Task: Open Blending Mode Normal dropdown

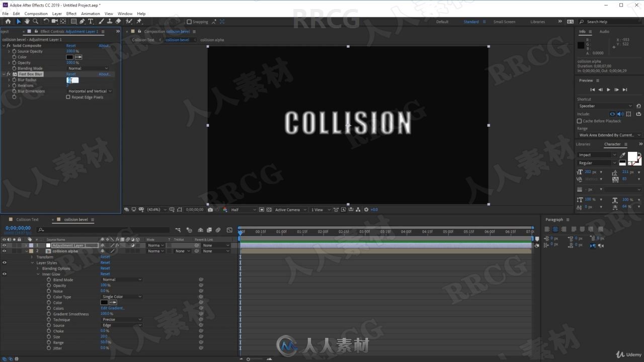Action: [x=88, y=68]
